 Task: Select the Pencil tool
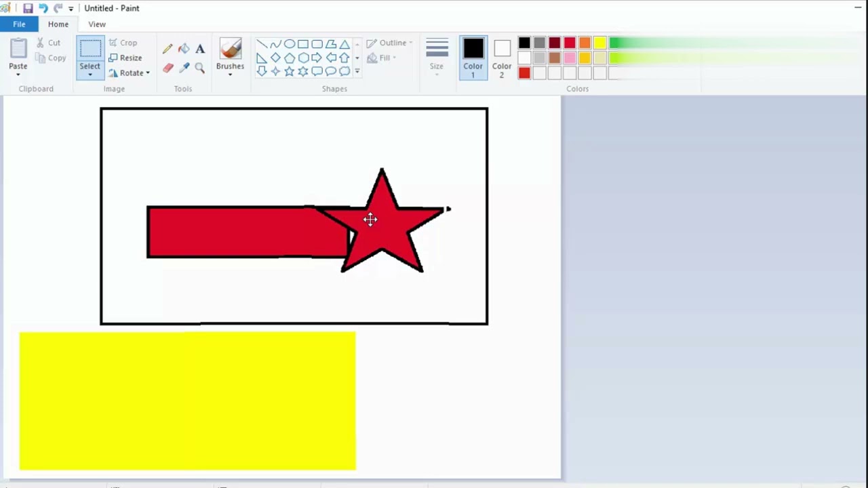click(x=167, y=49)
